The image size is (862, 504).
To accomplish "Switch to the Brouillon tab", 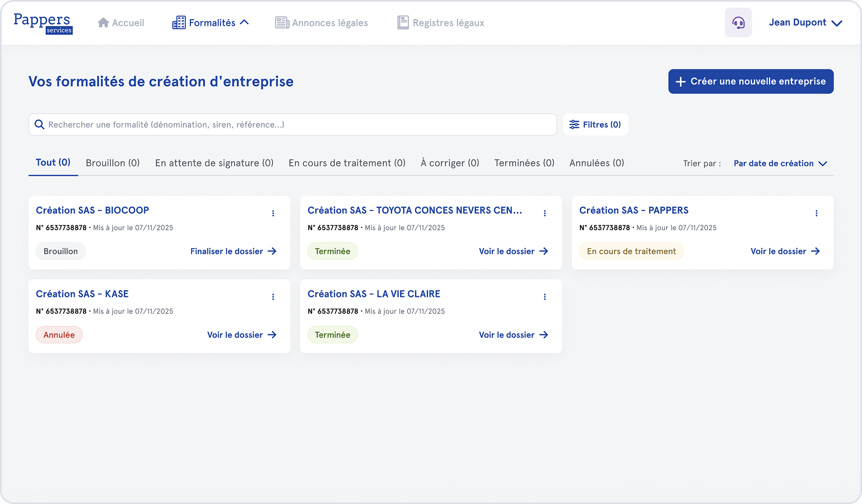I will pos(113,163).
